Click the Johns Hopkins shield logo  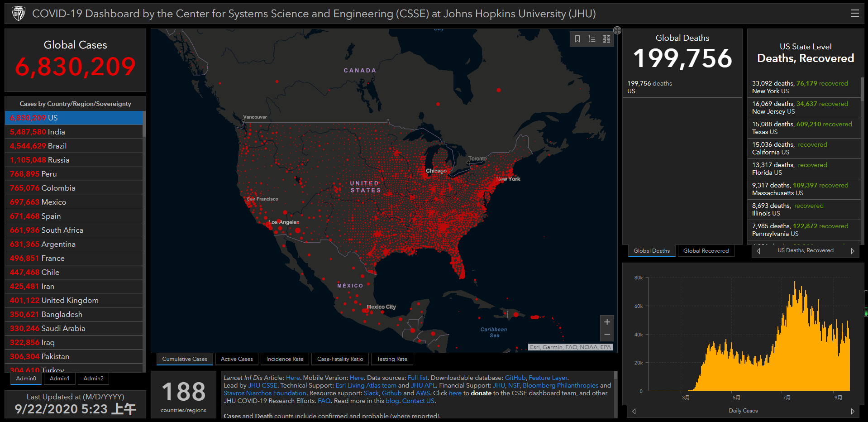pyautogui.click(x=19, y=14)
